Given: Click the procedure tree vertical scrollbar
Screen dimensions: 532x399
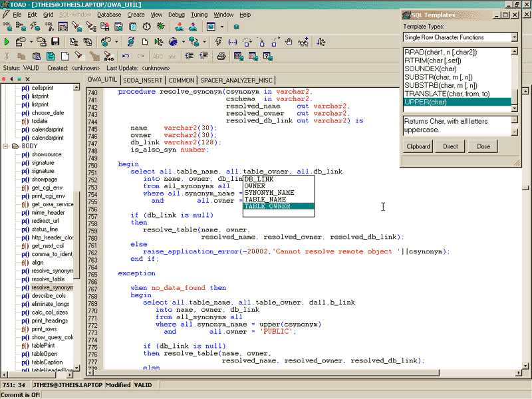Looking at the screenshot, I should tap(76, 227).
